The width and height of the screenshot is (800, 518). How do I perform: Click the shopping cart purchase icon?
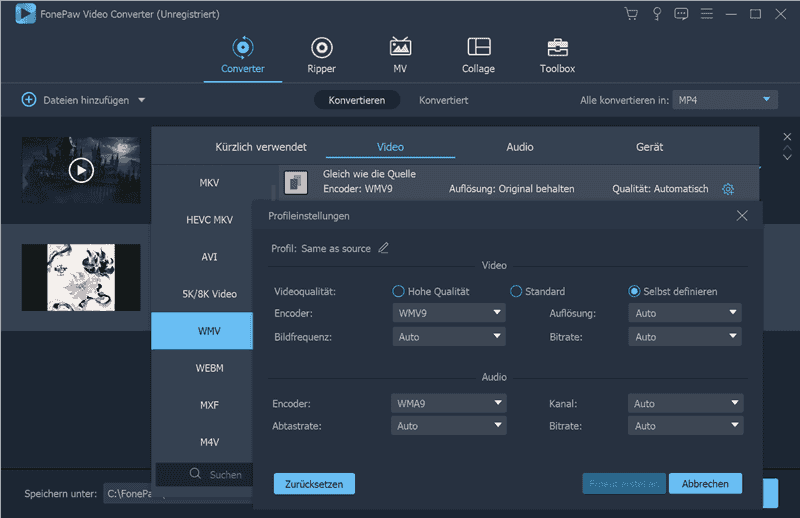tap(631, 14)
